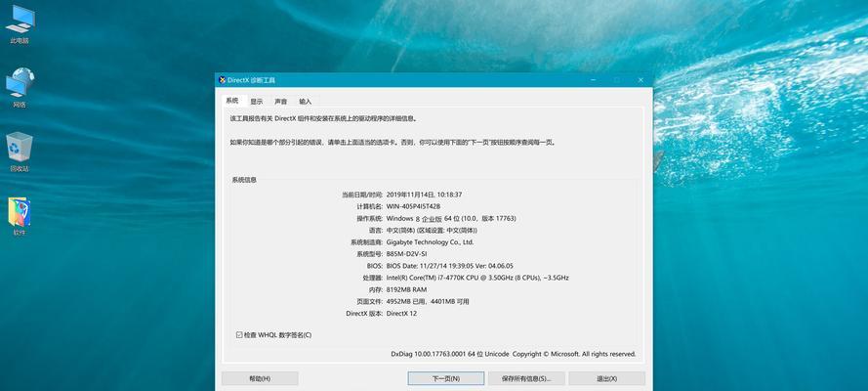This screenshot has width=868, height=391.
Task: Click the Windows 企业版 64 位 text
Action: point(451,219)
